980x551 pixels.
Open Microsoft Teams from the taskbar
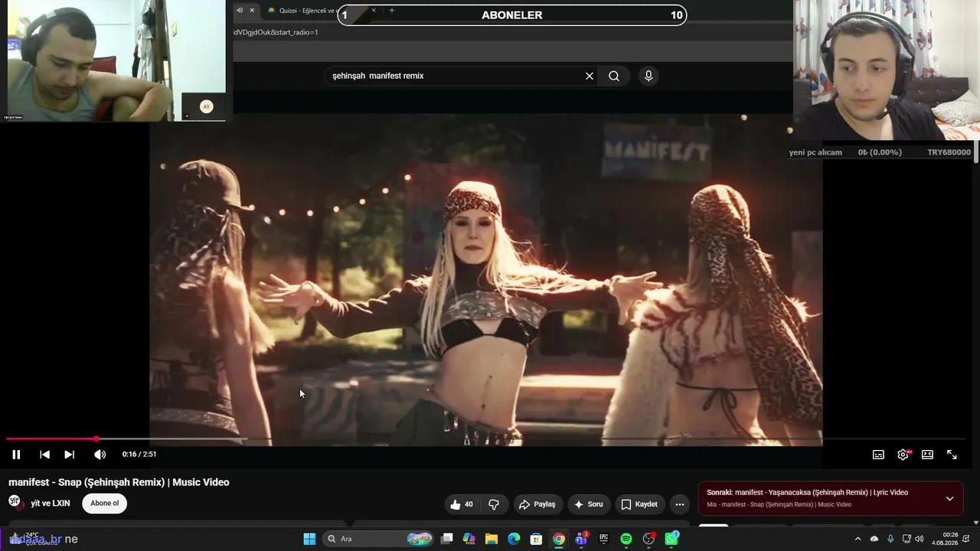point(581,539)
